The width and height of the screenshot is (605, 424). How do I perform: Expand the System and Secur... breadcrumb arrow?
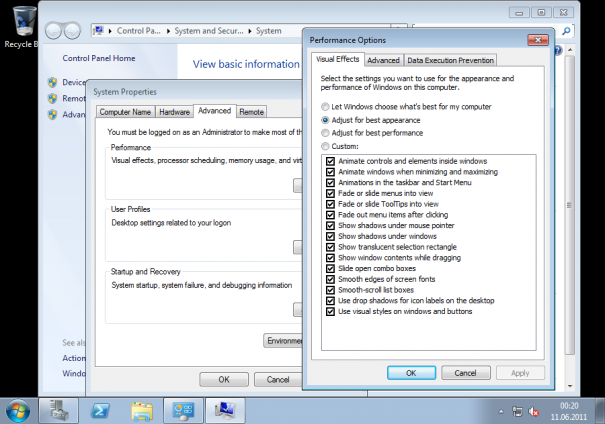pyautogui.click(x=250, y=31)
